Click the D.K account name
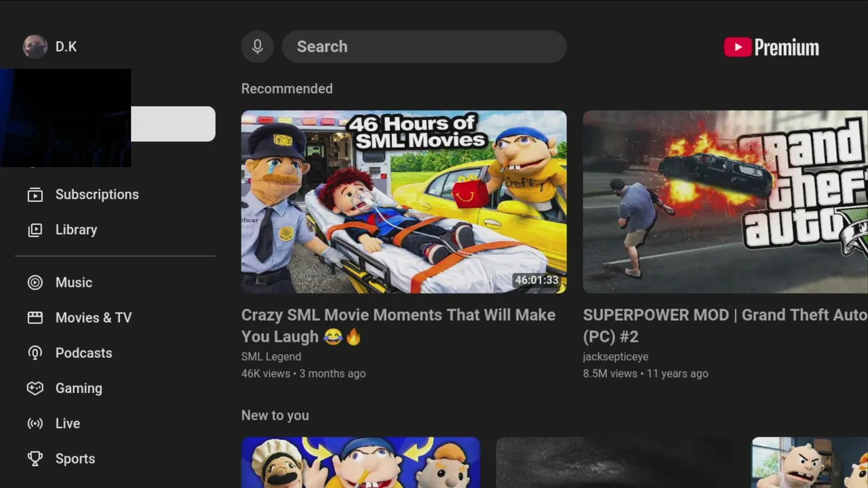Viewport: 868px width, 488px height. pyautogui.click(x=66, y=47)
